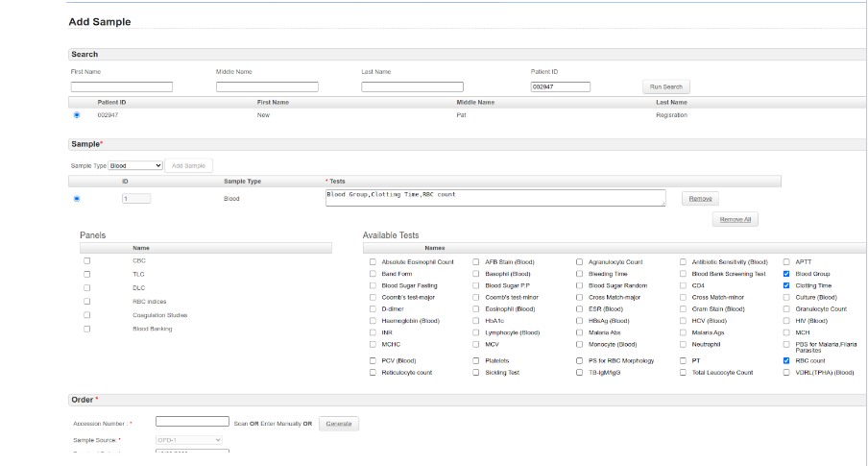This screenshot has width=868, height=466.
Task: Click the Generate accession number button
Action: tap(339, 424)
